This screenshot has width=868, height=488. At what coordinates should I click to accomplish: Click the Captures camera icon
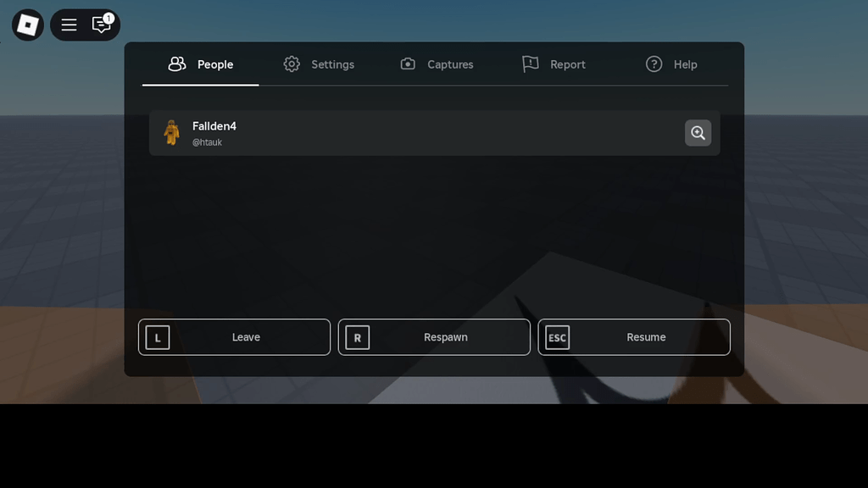(x=408, y=64)
